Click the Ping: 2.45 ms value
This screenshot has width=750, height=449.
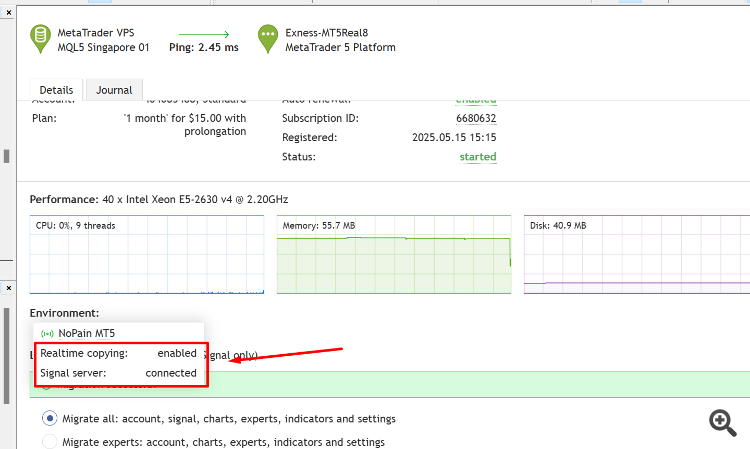(x=204, y=47)
